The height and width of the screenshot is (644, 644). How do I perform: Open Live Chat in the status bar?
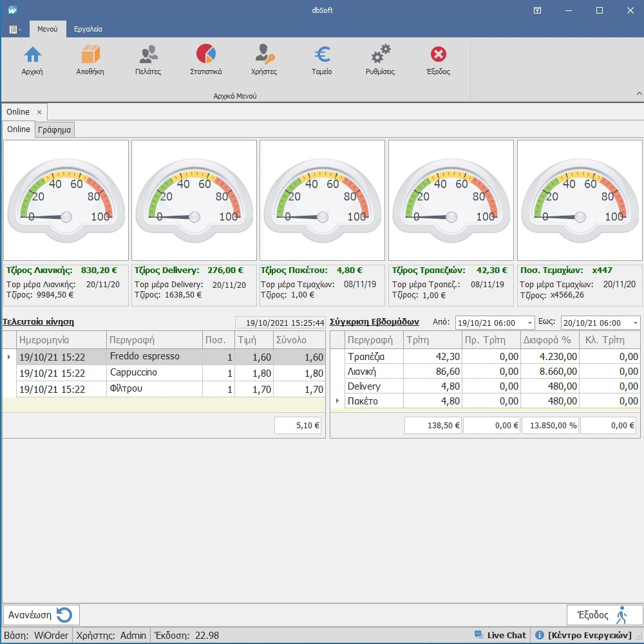pos(500,635)
